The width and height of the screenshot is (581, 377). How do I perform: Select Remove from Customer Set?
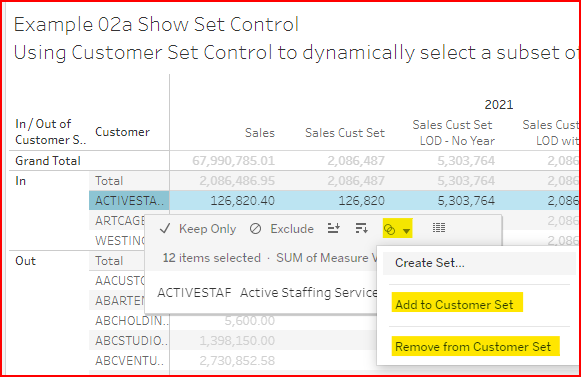click(x=473, y=347)
